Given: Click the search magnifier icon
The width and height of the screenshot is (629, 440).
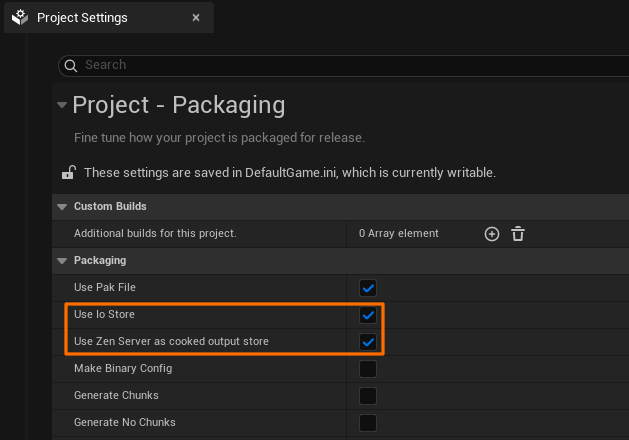Looking at the screenshot, I should click(70, 65).
